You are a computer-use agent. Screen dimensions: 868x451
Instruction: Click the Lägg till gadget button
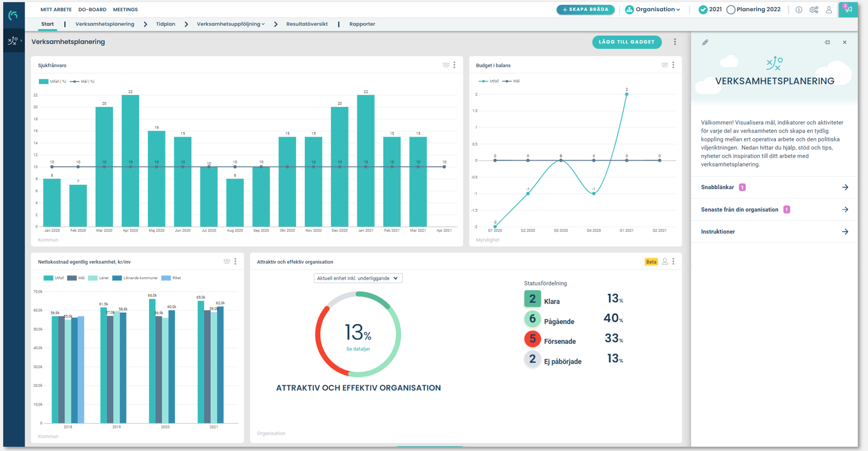626,42
